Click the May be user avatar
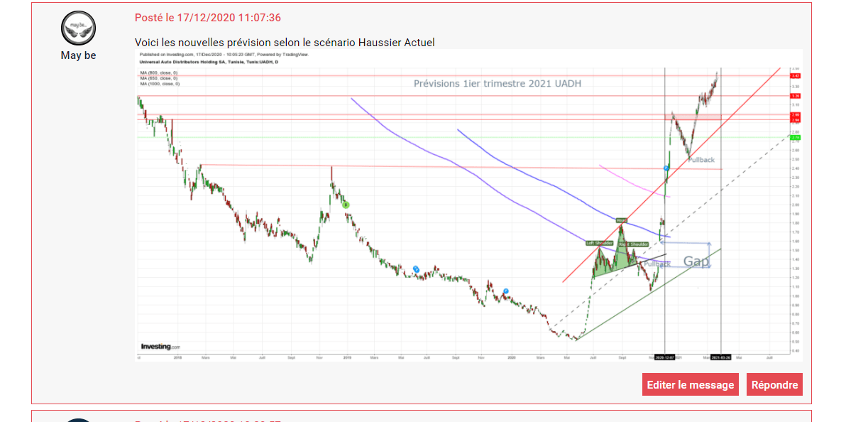This screenshot has width=868, height=422. click(x=78, y=28)
